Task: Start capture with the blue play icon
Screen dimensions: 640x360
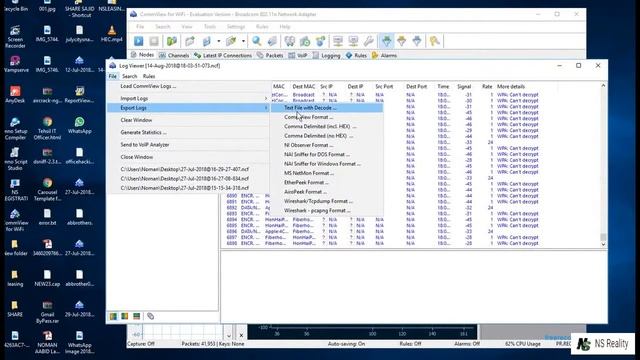Action: pyautogui.click(x=138, y=41)
